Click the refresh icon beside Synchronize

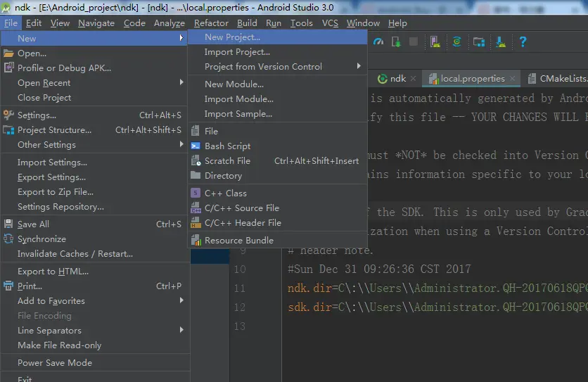8,238
